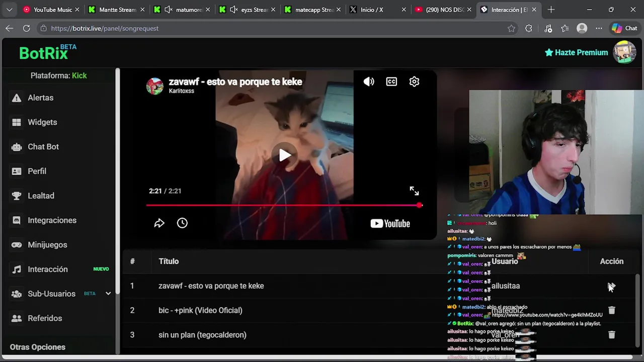Select the 'sin un plan (tegocalderon)' title
The height and width of the screenshot is (362, 644).
[202, 335]
